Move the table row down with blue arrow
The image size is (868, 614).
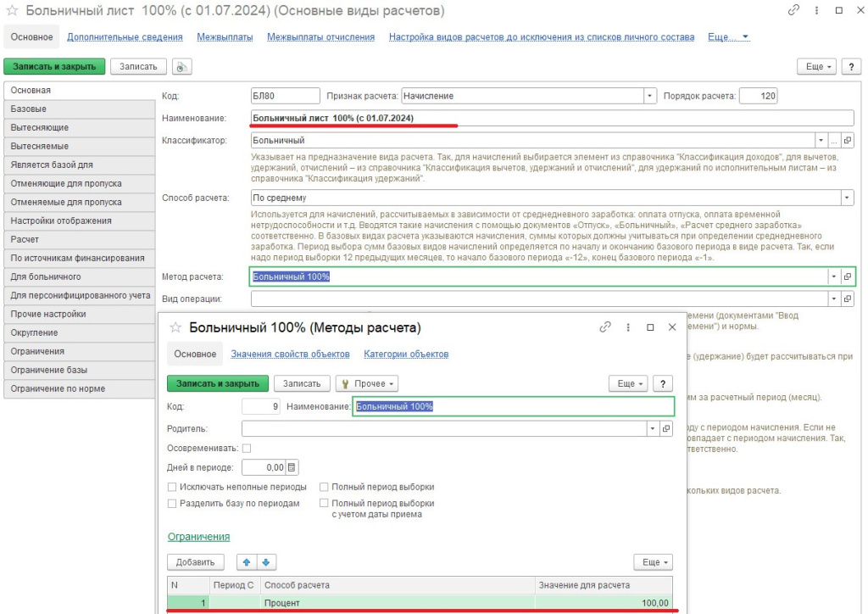[266, 562]
